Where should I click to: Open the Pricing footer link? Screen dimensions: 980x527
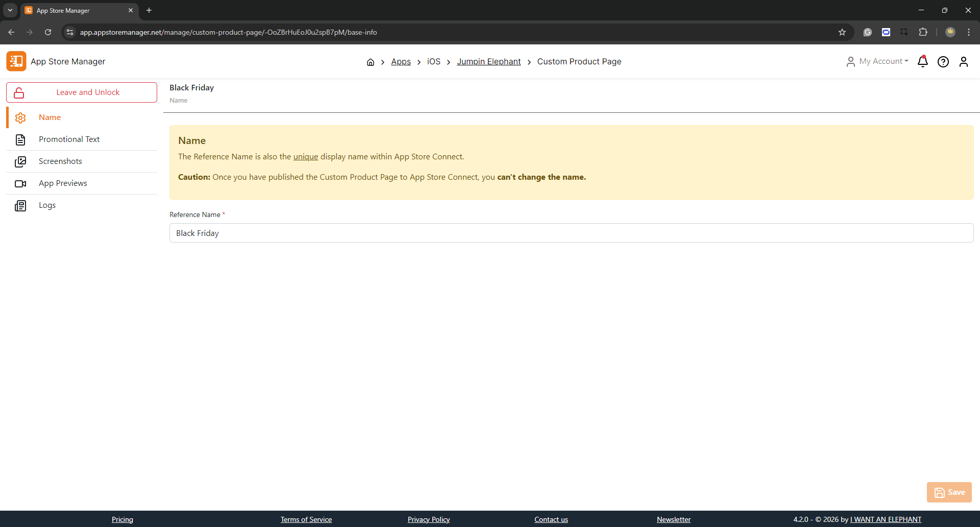point(122,519)
